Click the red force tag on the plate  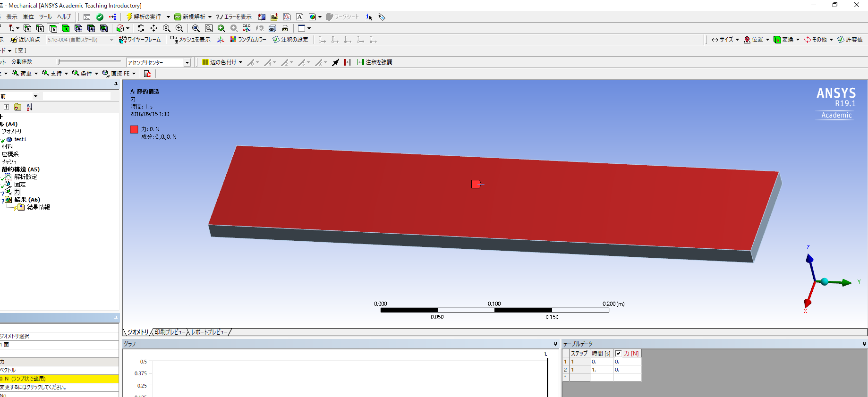click(476, 184)
